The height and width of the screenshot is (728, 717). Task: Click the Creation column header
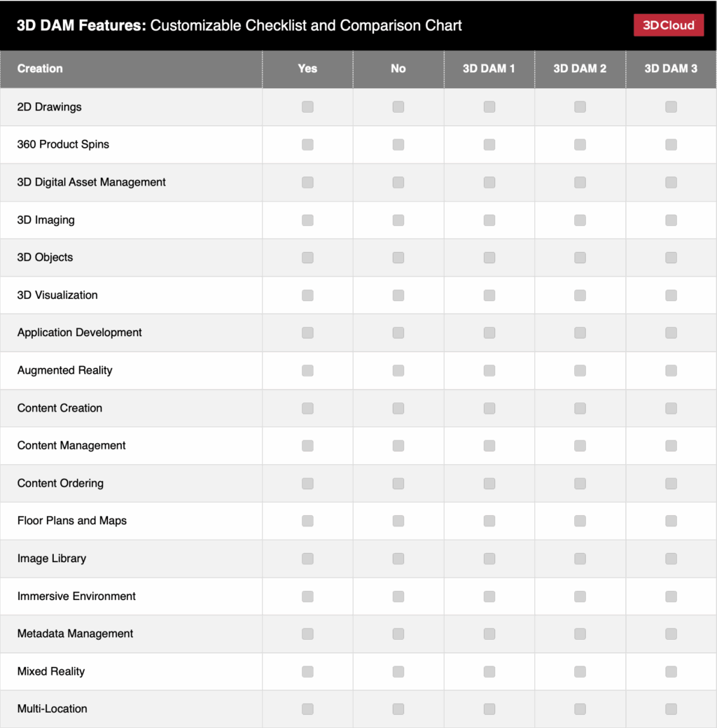click(40, 69)
